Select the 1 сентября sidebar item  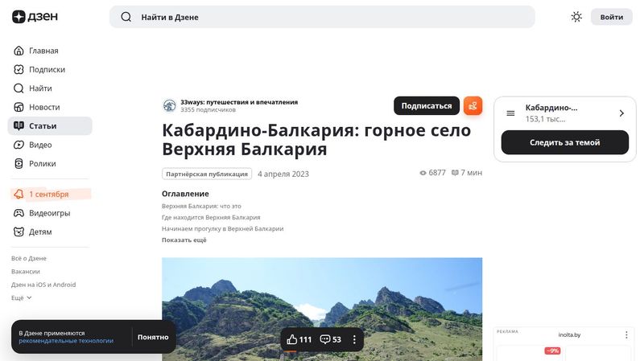click(48, 194)
